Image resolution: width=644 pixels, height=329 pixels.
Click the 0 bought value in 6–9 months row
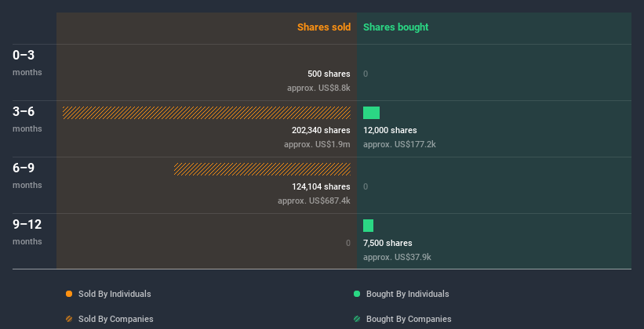(x=366, y=186)
